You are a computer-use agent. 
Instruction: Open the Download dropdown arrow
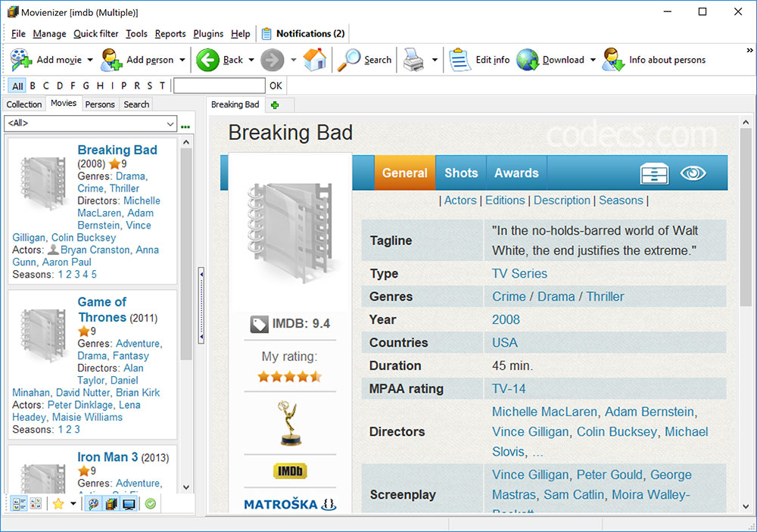593,60
